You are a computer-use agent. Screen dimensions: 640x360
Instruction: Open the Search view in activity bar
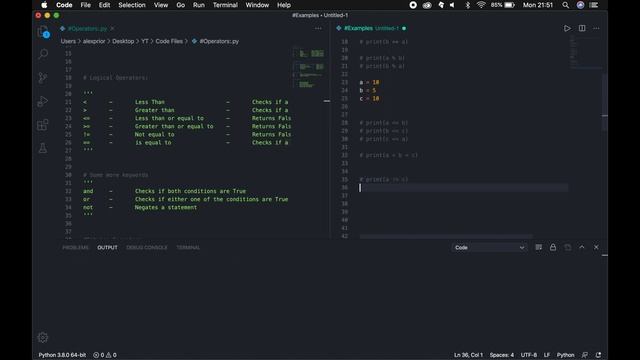coord(43,54)
